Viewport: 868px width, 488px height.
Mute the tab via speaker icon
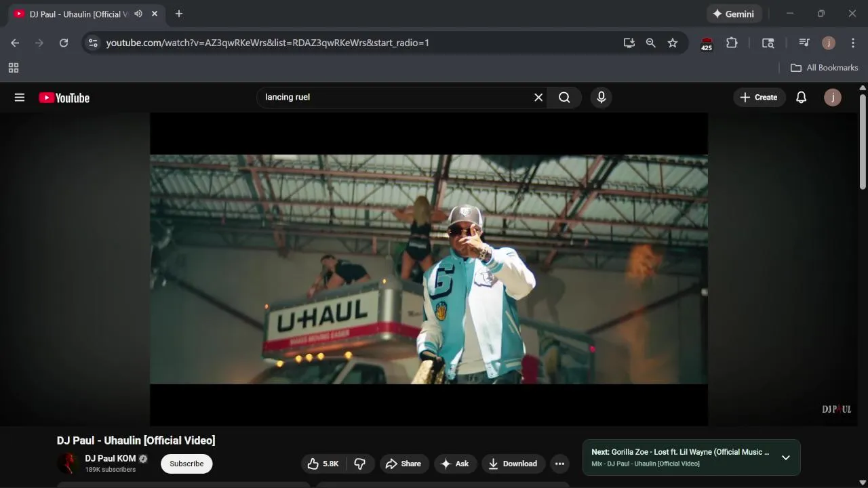(138, 14)
